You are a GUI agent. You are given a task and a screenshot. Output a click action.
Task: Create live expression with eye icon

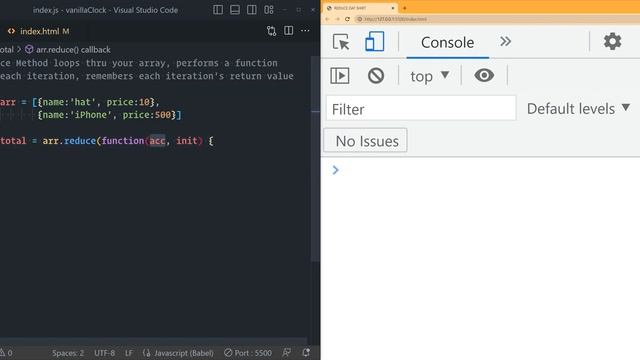484,76
